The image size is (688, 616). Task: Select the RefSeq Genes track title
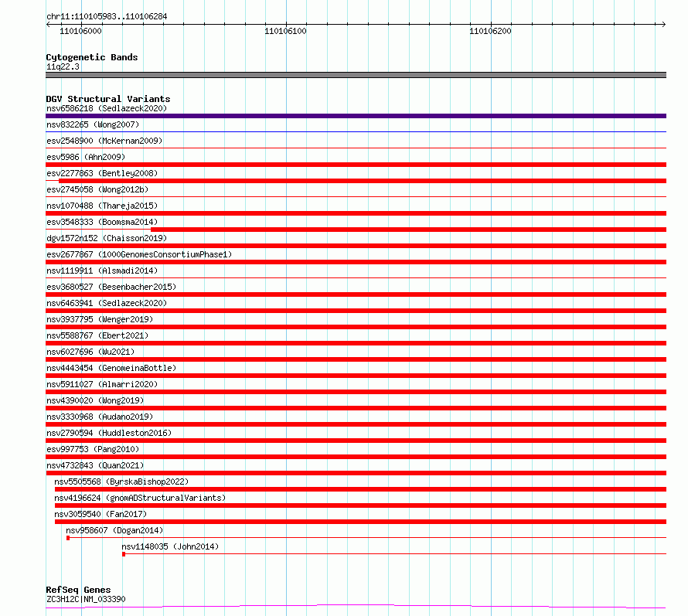(78, 590)
